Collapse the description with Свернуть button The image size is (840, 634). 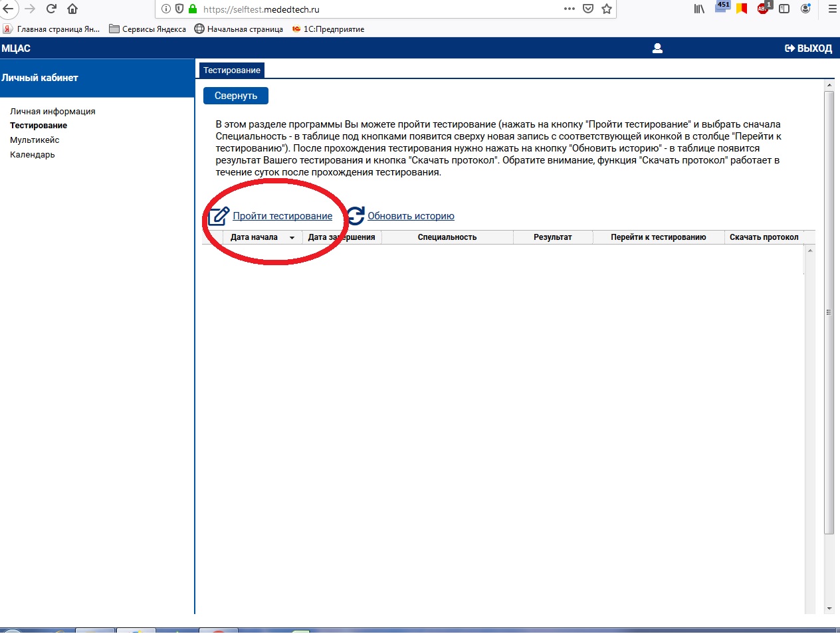[x=235, y=96]
